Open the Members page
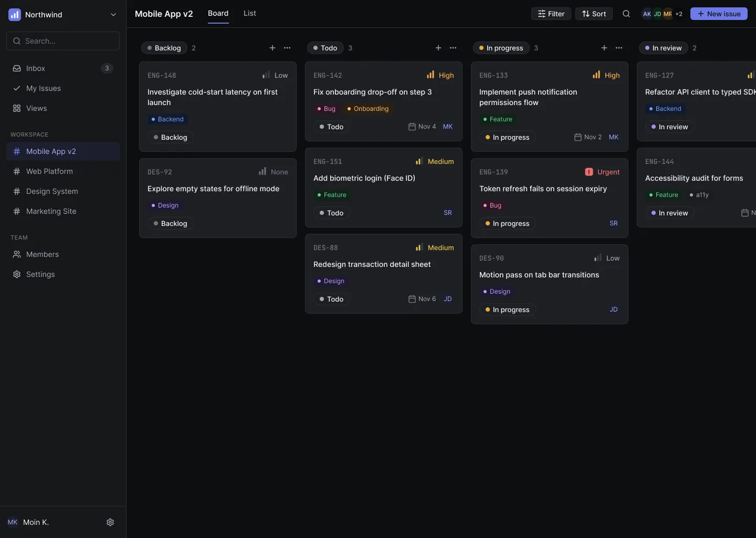756x538 pixels. pos(63,254)
